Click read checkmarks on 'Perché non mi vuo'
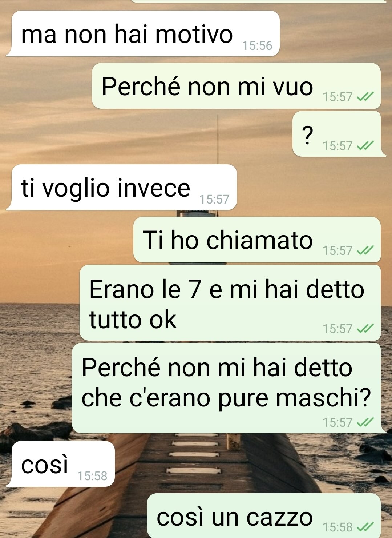Viewport: 392px width, 538px height. click(365, 97)
